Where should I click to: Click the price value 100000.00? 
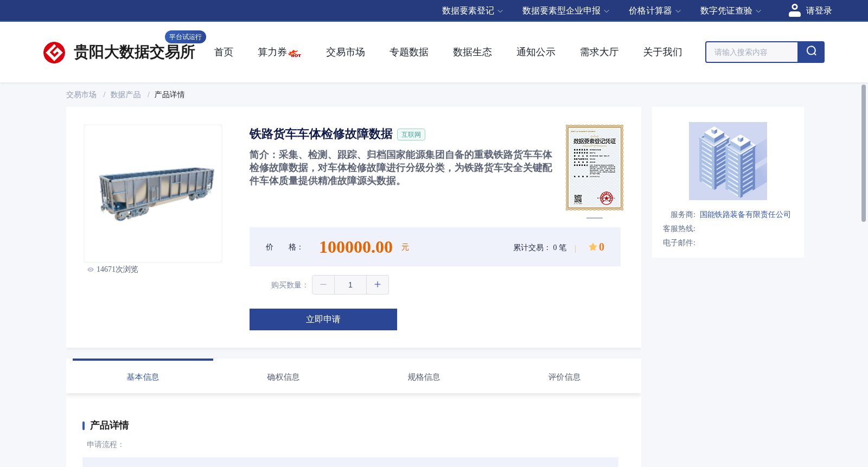click(356, 247)
